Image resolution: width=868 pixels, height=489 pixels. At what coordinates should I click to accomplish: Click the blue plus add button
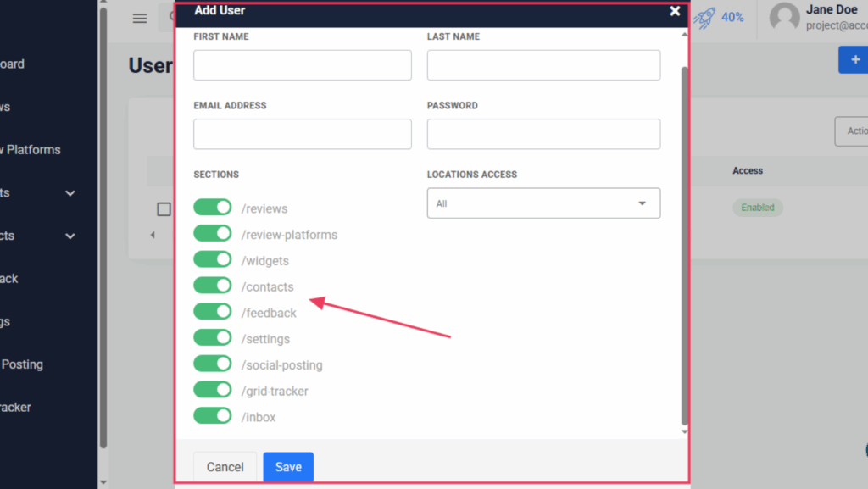(854, 60)
